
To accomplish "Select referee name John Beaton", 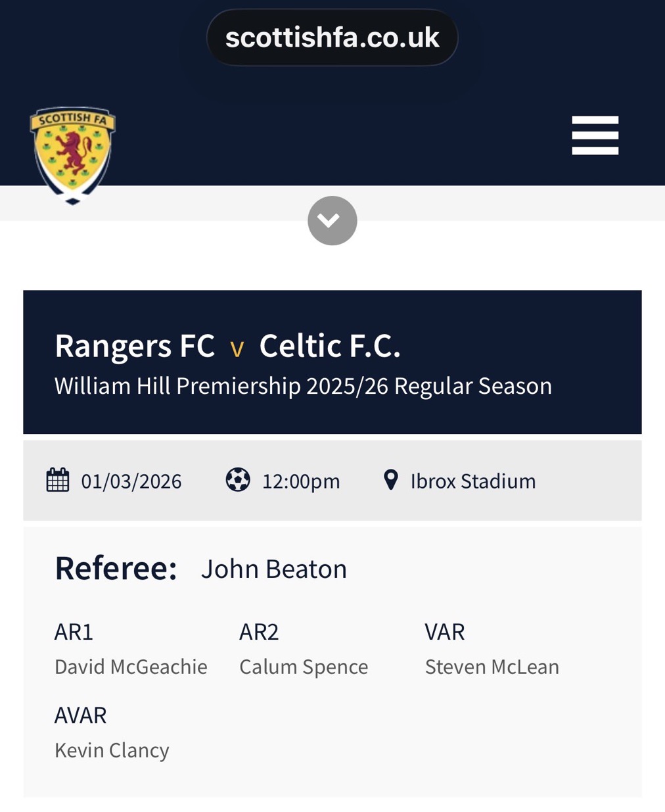I will (274, 569).
